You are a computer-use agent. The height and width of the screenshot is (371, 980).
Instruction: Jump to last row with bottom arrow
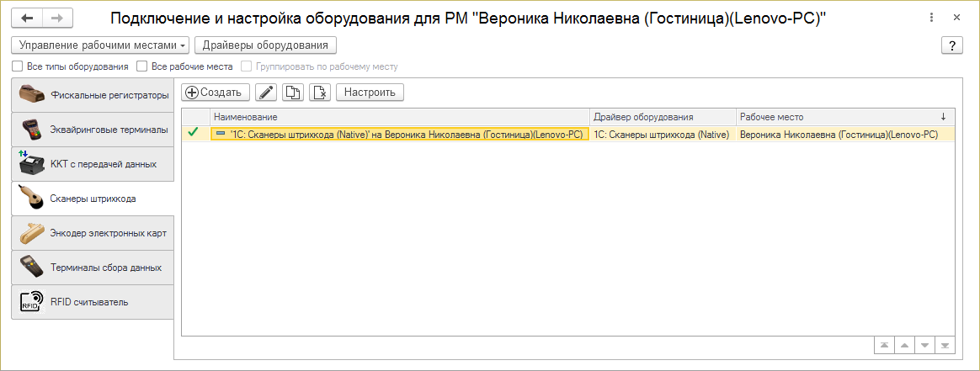point(945,346)
